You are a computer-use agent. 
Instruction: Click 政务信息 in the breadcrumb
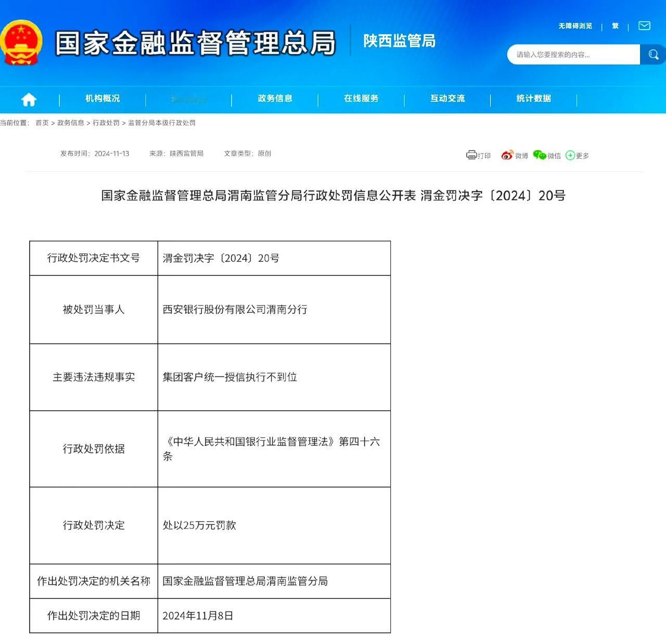(x=71, y=123)
